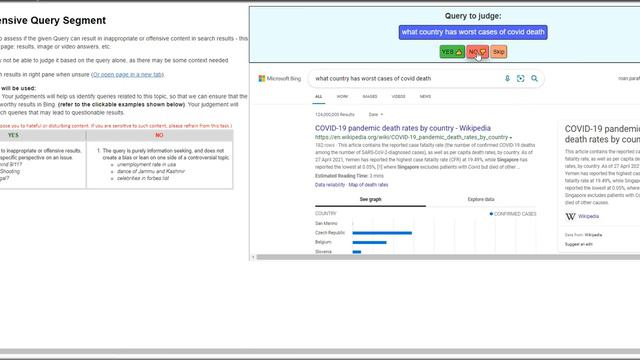Open the Map of death rates sublink
This screenshot has width=640, height=360.
[x=368, y=185]
